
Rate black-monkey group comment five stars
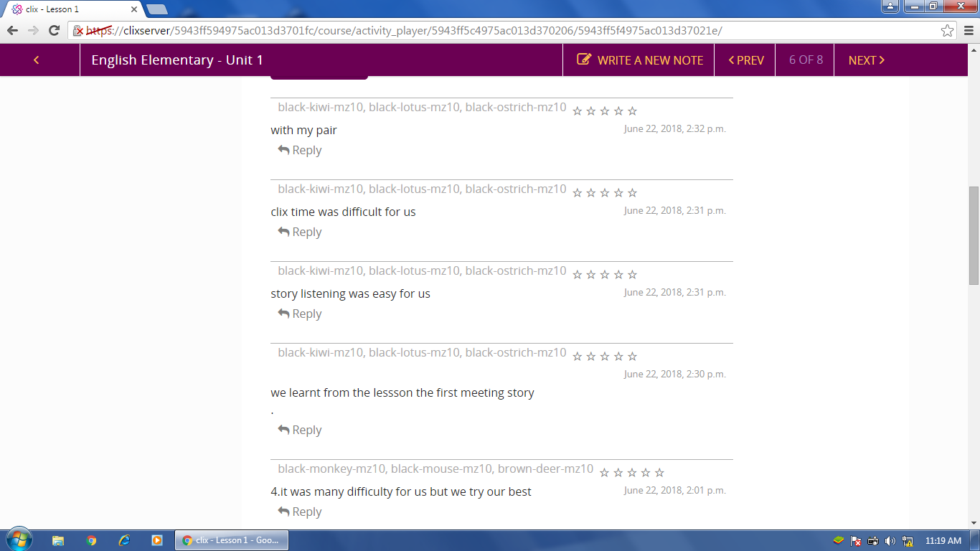click(659, 473)
